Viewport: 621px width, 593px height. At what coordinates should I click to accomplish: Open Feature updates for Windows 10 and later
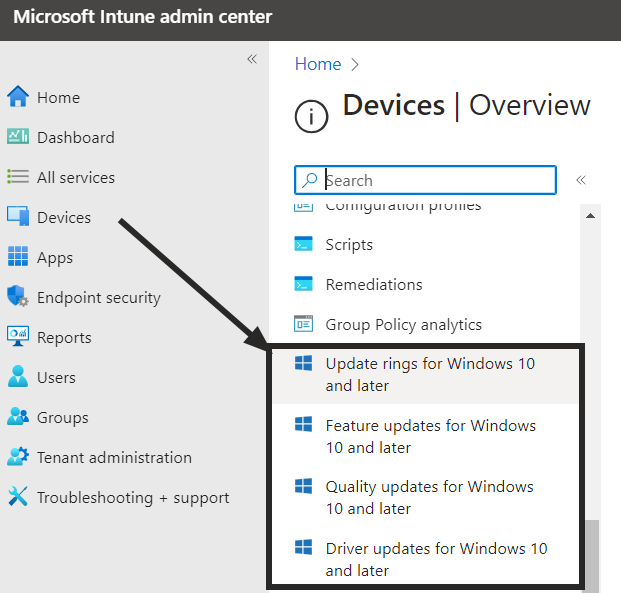tap(431, 437)
